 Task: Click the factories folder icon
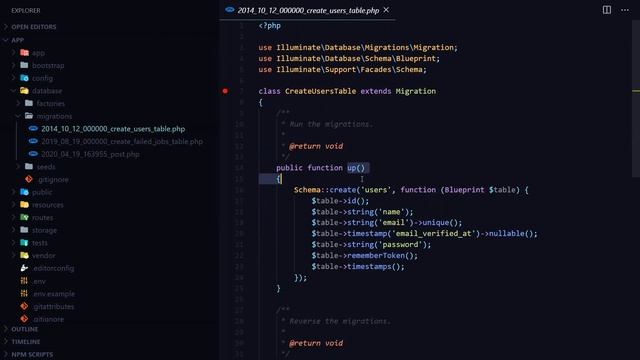tap(29, 103)
